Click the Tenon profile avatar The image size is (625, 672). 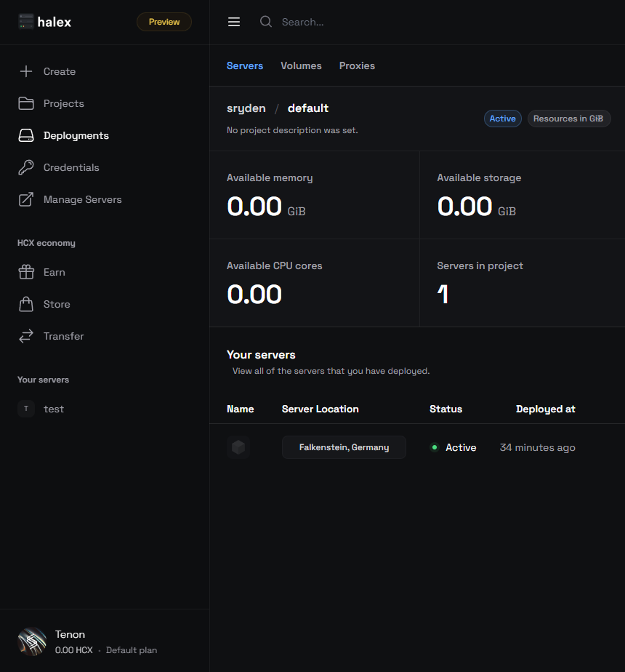32,641
